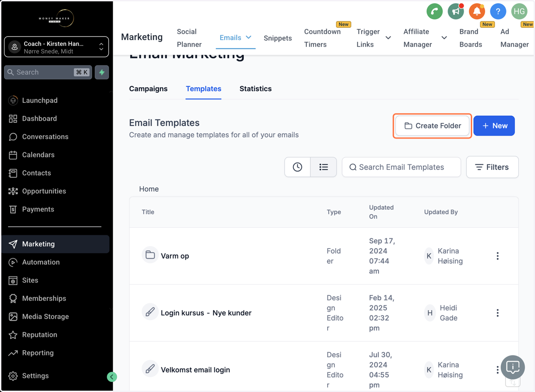Click Velkomst email login brush icon
Image resolution: width=535 pixels, height=392 pixels.
pyautogui.click(x=150, y=369)
